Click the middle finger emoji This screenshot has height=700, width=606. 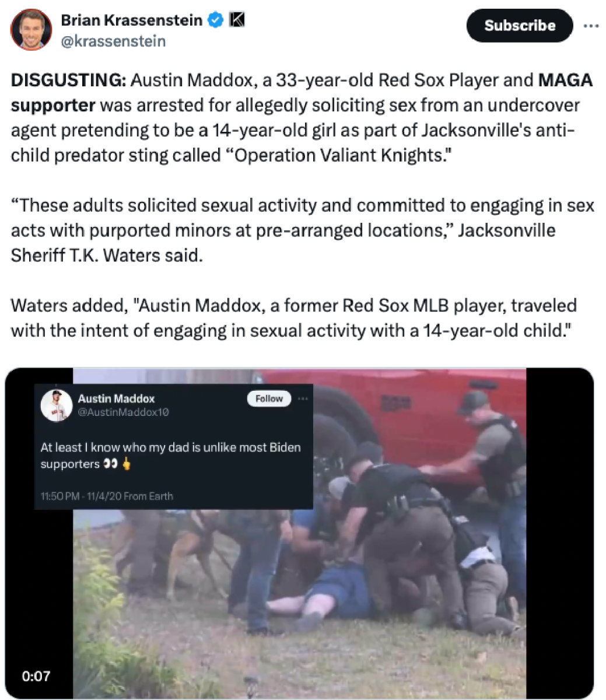(x=126, y=464)
